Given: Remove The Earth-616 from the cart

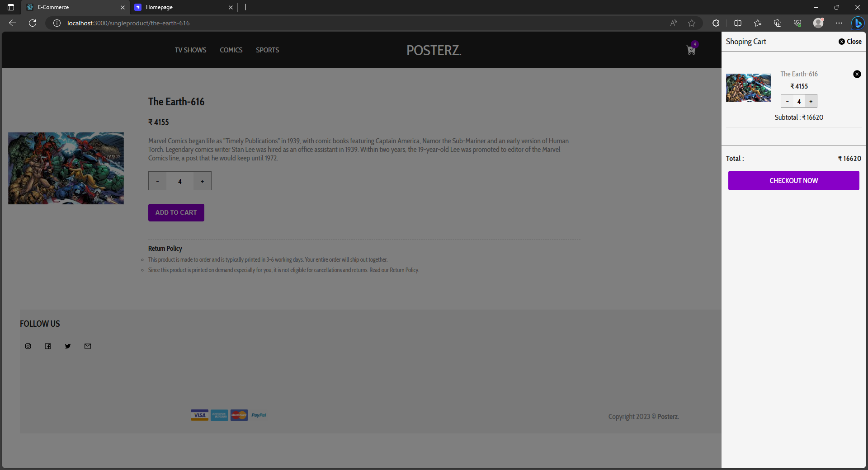Looking at the screenshot, I should point(857,74).
